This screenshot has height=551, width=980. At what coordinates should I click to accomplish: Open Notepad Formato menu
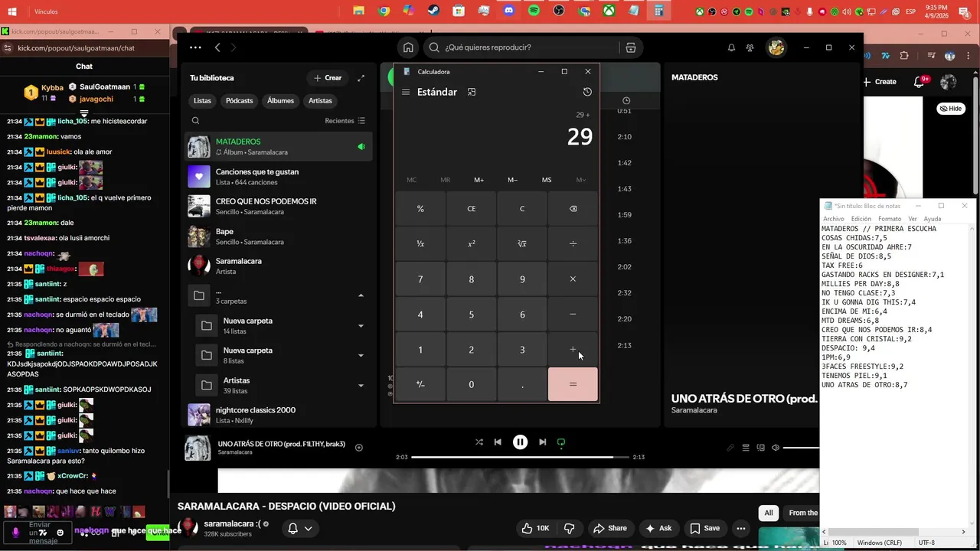890,219
